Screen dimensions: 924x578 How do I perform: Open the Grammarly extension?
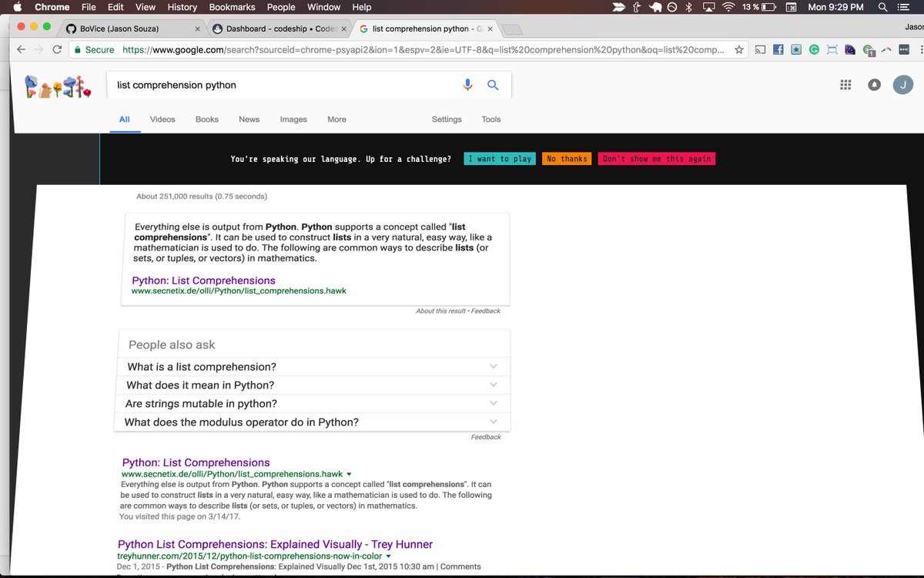[x=814, y=49]
